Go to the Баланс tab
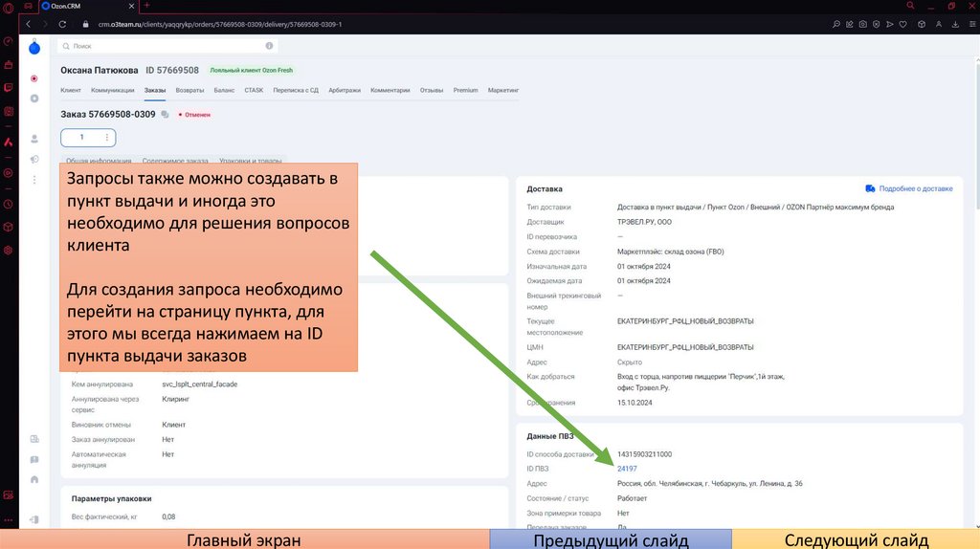 (x=224, y=90)
